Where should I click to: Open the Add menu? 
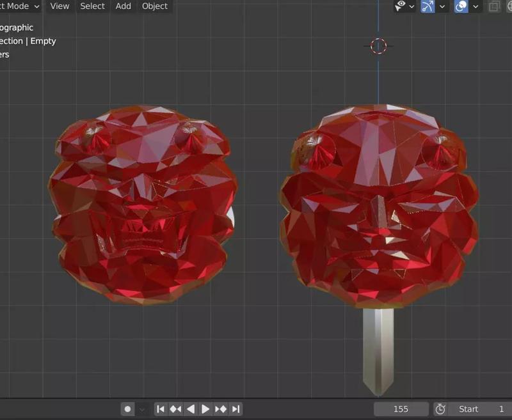coord(123,6)
